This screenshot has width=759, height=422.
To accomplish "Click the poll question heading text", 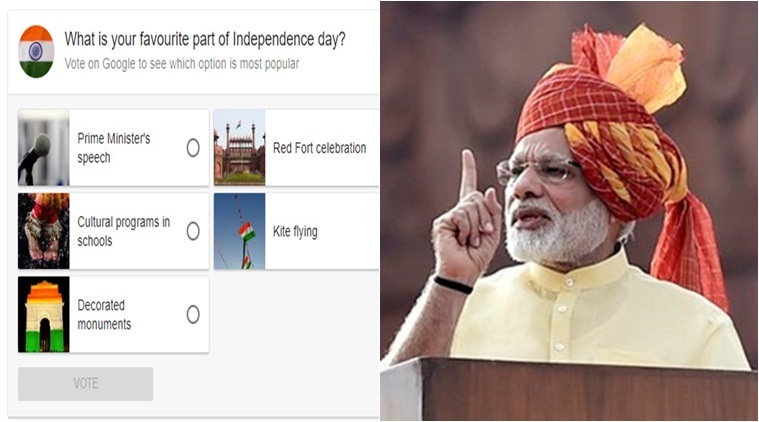I will (205, 40).
